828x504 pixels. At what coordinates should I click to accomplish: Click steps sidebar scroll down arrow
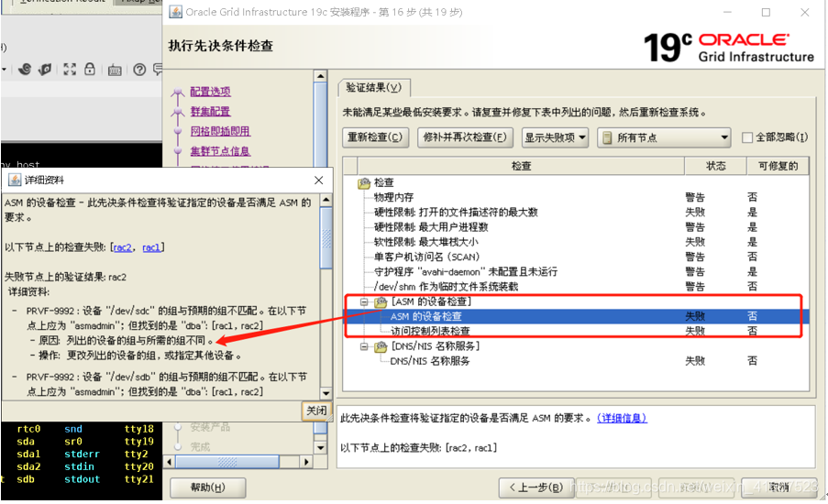[320, 447]
